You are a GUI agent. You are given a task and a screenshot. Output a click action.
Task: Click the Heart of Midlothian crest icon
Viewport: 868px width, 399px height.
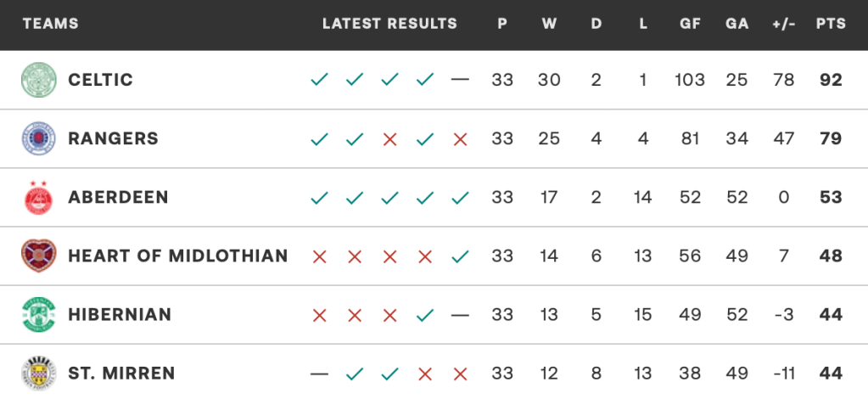(39, 256)
